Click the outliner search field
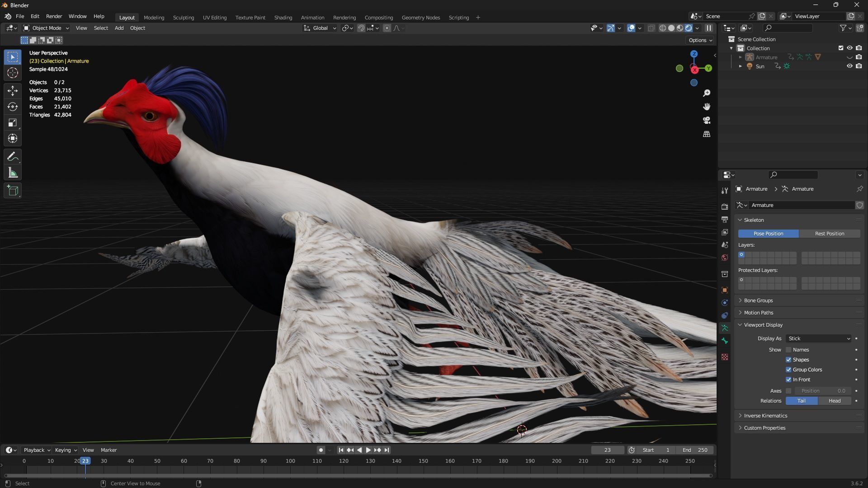 [x=787, y=28]
